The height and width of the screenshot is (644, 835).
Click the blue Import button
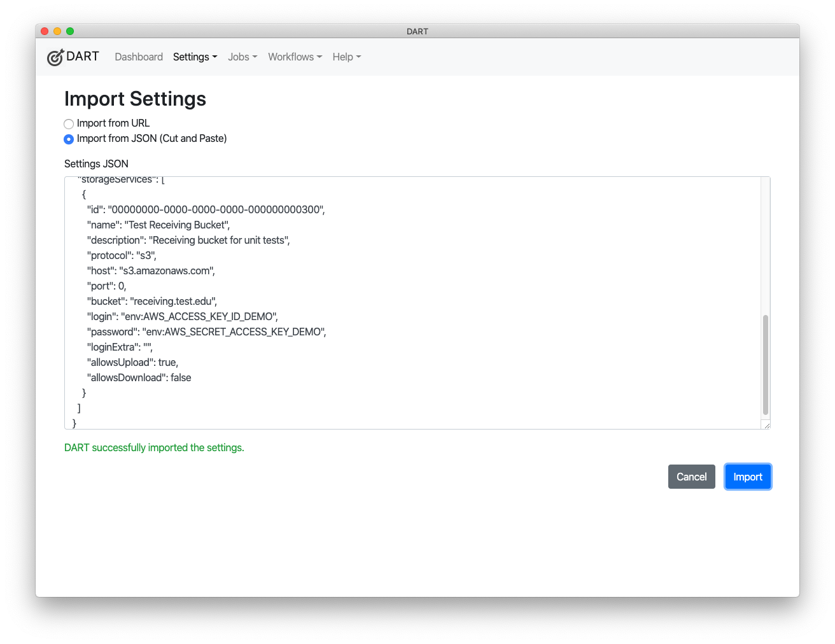(748, 477)
